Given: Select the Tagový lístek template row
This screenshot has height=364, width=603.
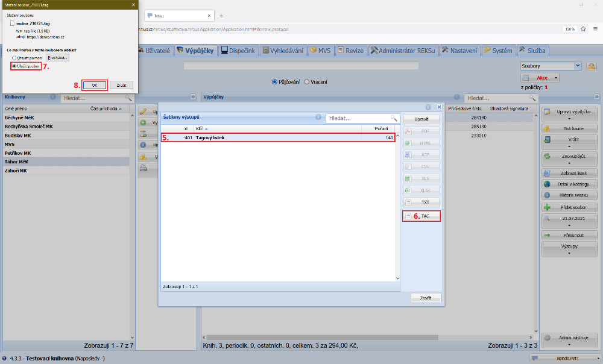Looking at the screenshot, I should pos(277,138).
